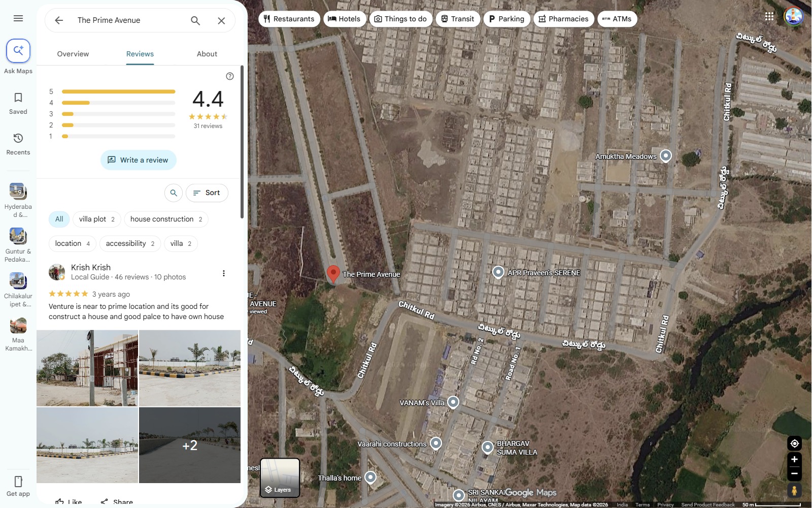This screenshot has width=812, height=508.
Task: Click the search magnifier icon
Action: pyautogui.click(x=195, y=20)
